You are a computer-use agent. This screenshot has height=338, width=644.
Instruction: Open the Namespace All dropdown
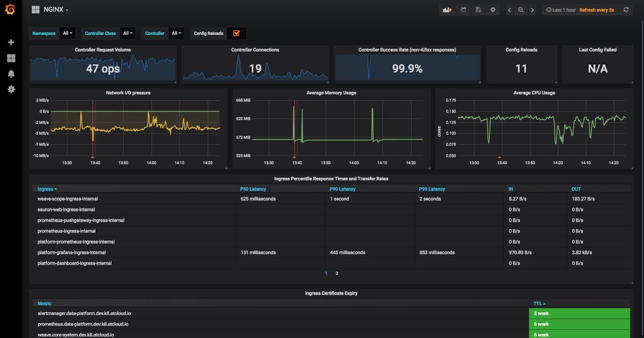coord(68,33)
